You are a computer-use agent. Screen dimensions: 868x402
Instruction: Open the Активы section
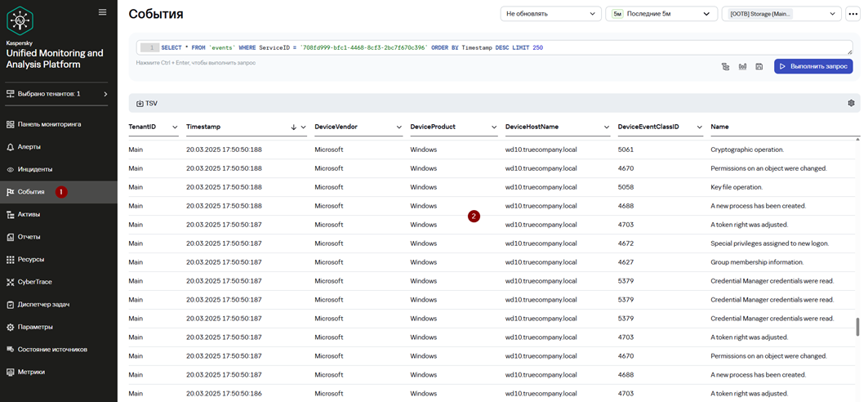pos(59,214)
